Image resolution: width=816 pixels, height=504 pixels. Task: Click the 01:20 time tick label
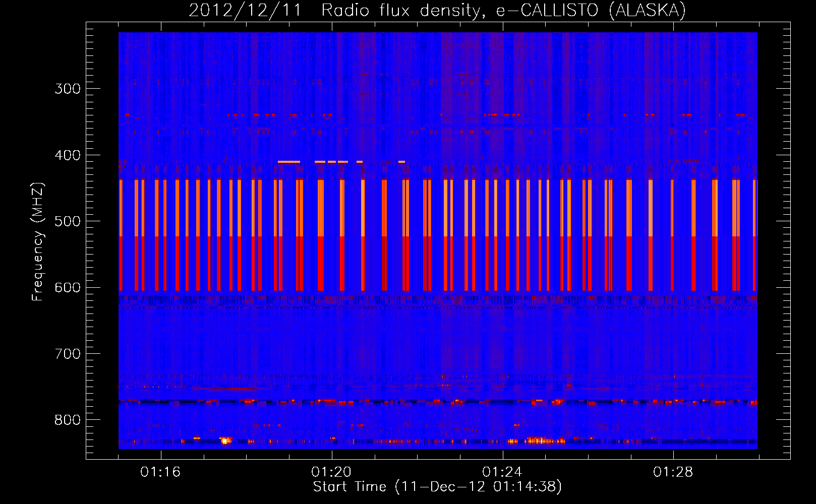331,472
